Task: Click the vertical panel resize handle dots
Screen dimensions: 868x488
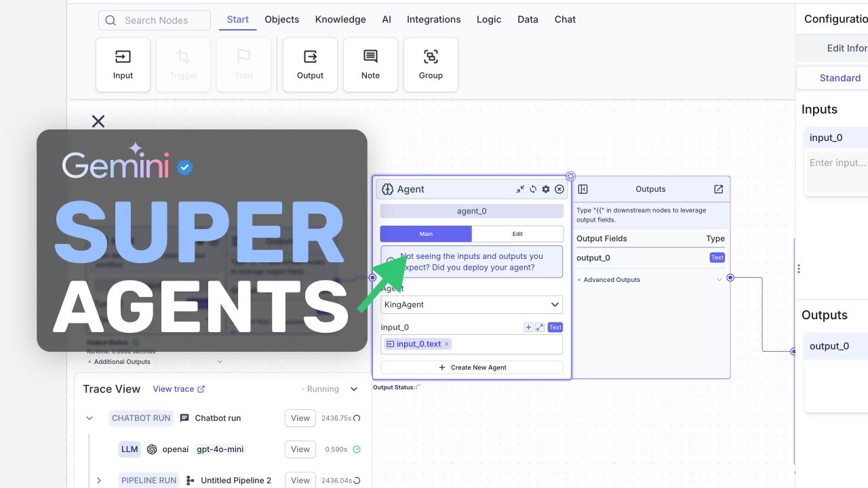Action: pos(799,268)
